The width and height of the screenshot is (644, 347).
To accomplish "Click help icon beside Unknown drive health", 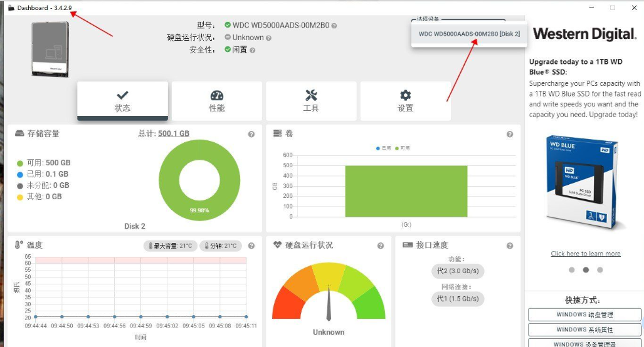I will pyautogui.click(x=268, y=38).
